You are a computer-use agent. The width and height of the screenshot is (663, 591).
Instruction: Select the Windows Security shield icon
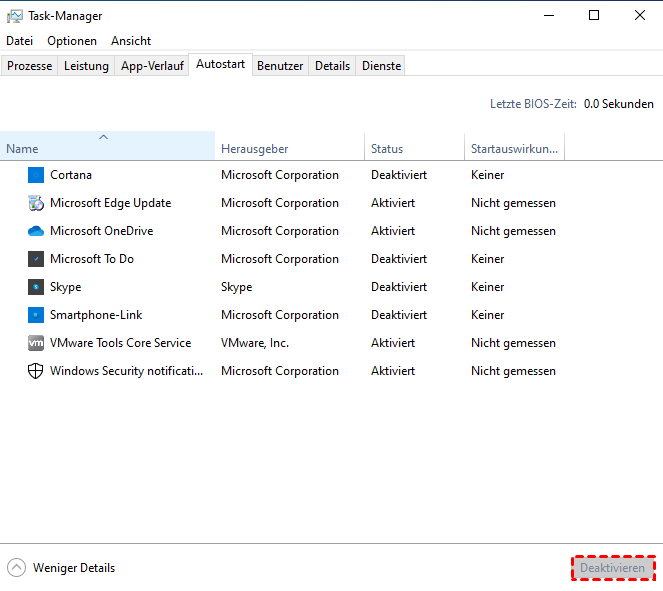36,371
